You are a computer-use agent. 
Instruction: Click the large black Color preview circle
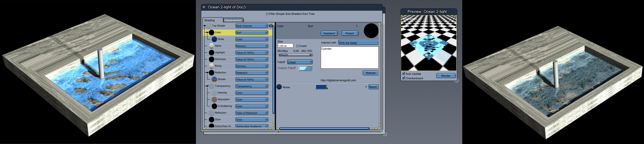click(x=371, y=31)
